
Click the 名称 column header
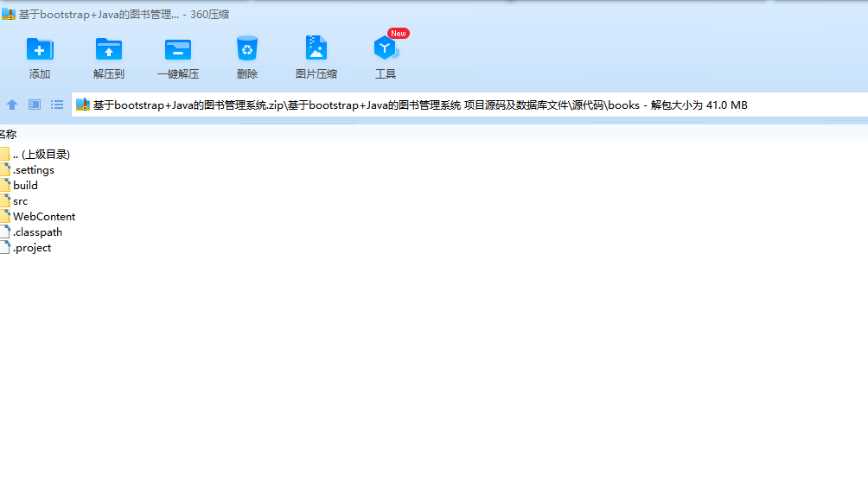[8, 135]
